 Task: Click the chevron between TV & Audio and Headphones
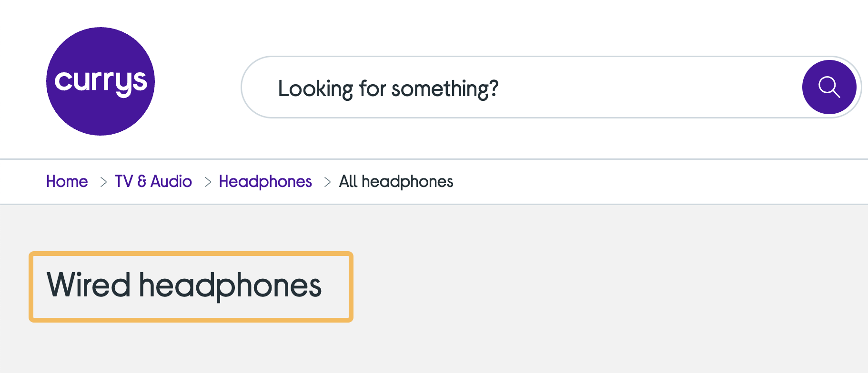click(208, 182)
